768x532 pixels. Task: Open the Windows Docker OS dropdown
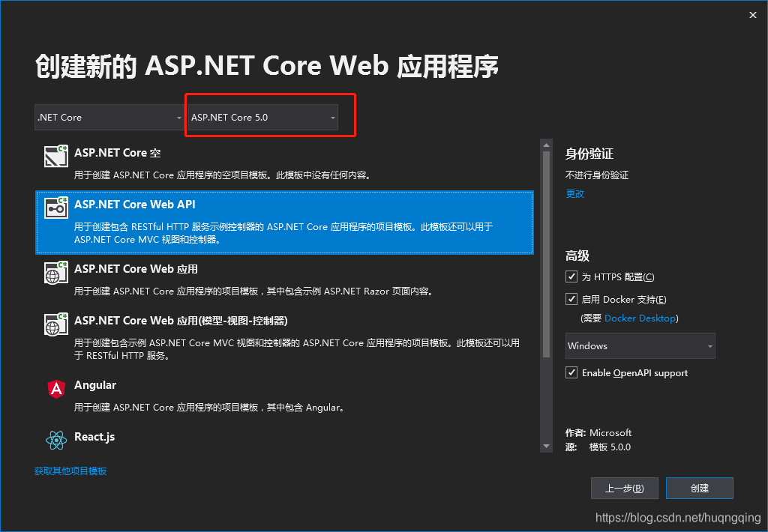pos(640,346)
